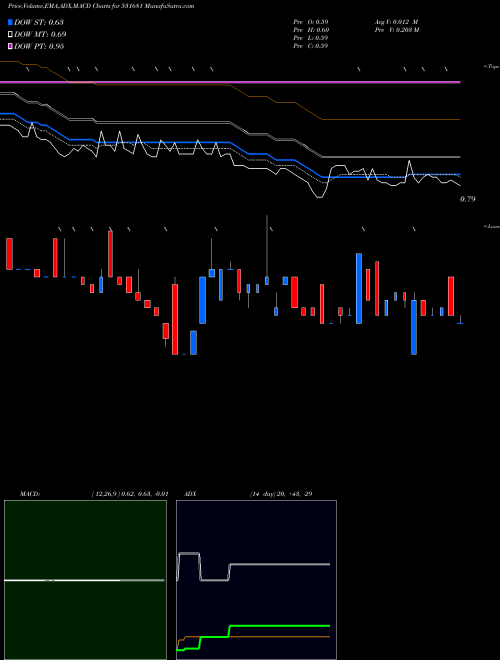
Task: Click the horizontal magenta DOW PT line
Action: pyautogui.click(x=230, y=82)
